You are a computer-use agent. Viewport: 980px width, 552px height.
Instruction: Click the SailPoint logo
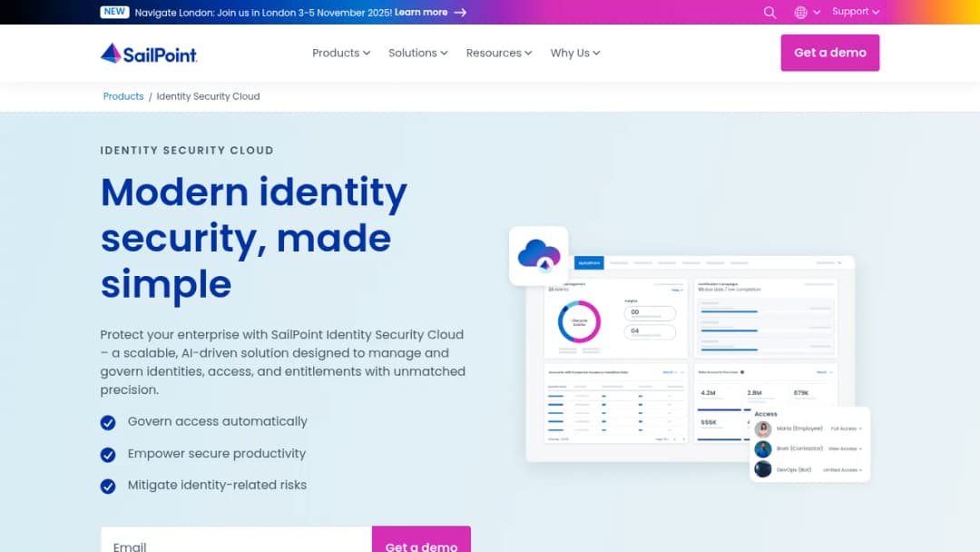click(x=149, y=54)
